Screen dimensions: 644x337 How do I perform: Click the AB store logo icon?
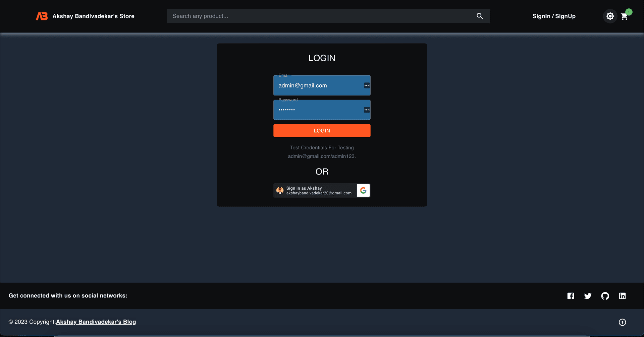(42, 16)
